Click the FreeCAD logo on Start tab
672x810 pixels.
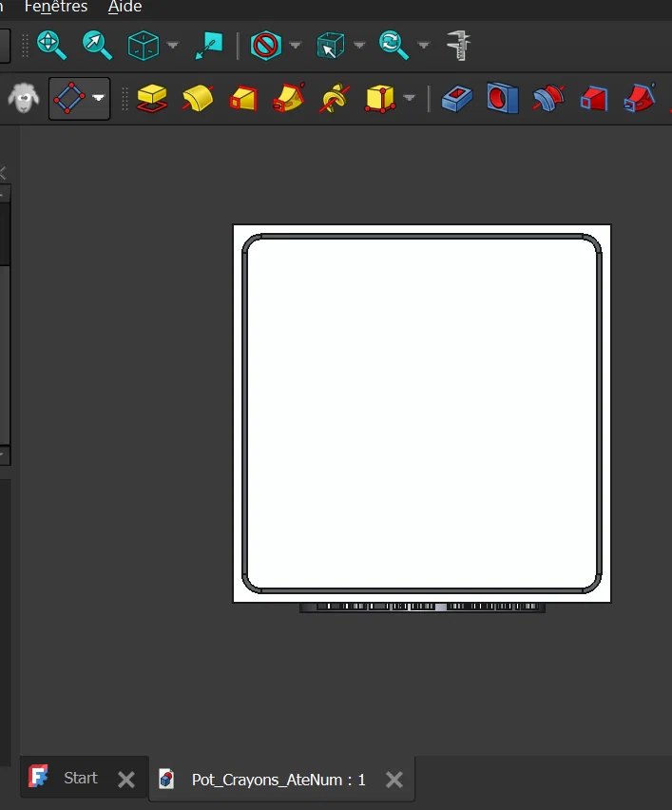click(x=38, y=776)
